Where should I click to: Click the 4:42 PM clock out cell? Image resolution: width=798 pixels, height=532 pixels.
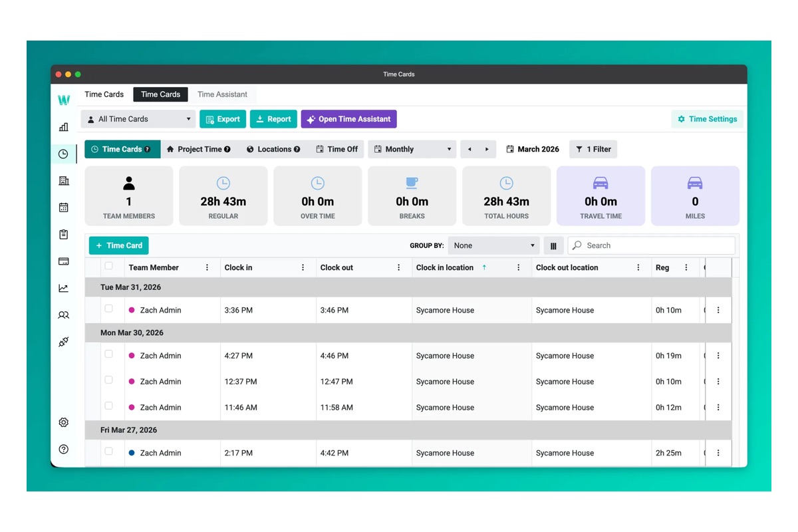pyautogui.click(x=364, y=453)
